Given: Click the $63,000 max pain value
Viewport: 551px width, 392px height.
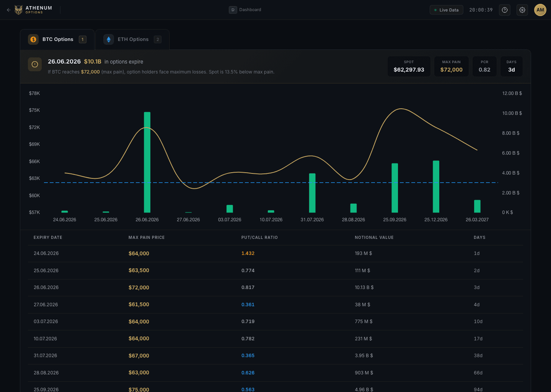Looking at the screenshot, I should (139, 373).
